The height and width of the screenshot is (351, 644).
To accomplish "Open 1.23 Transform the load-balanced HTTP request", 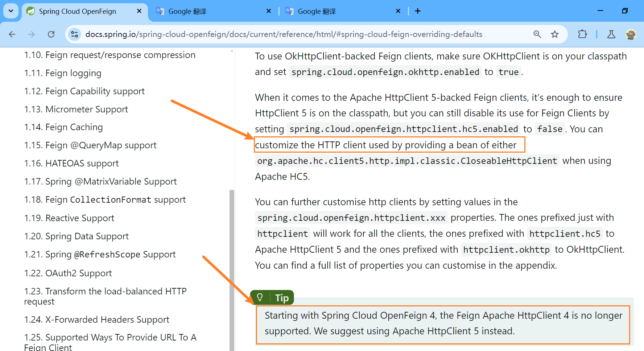I will coord(105,296).
